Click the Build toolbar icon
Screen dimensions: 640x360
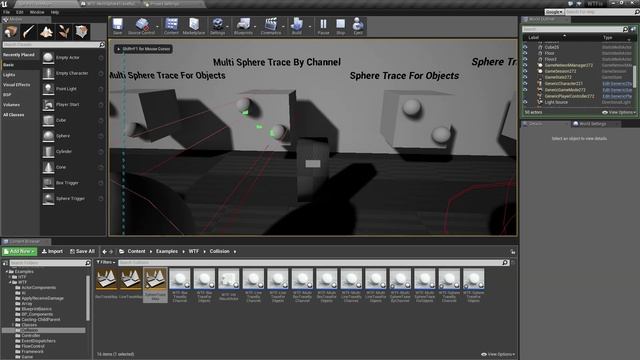[297, 26]
